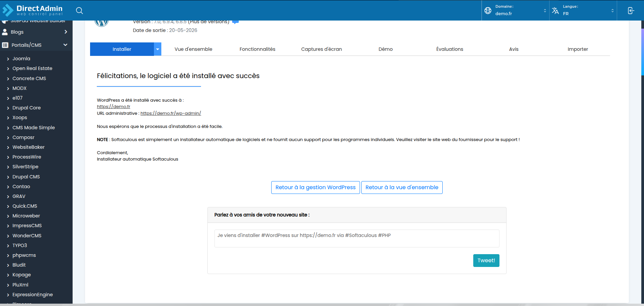Open SilverStripe in the sidebar
This screenshot has height=306, width=644.
[26, 167]
